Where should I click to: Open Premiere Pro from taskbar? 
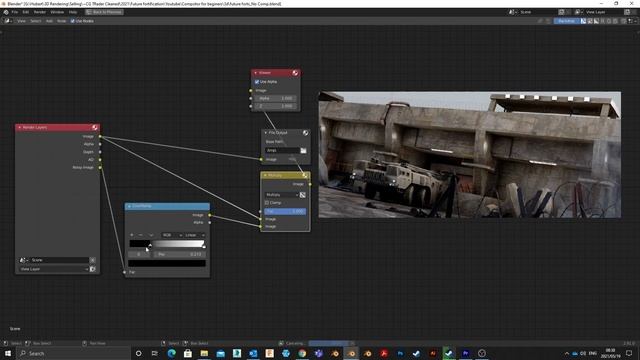click(465, 353)
